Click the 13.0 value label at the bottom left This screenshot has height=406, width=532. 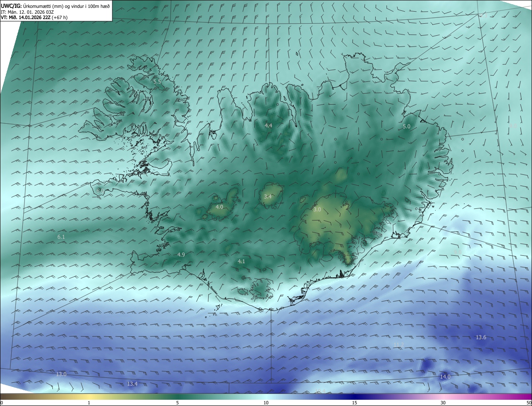[x=61, y=374]
